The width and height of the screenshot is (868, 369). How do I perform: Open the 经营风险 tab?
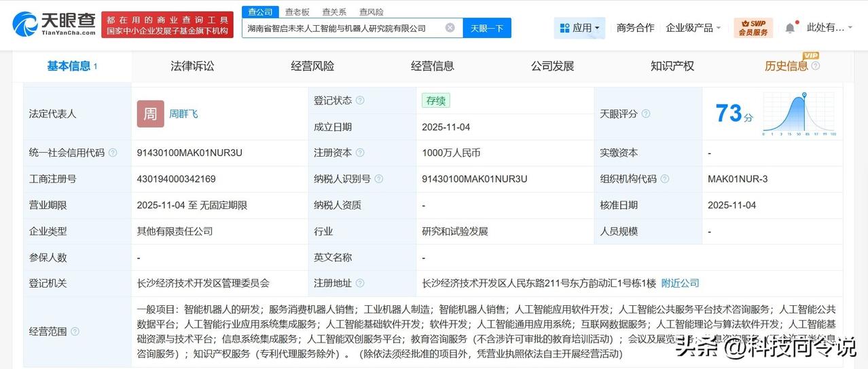pos(312,66)
